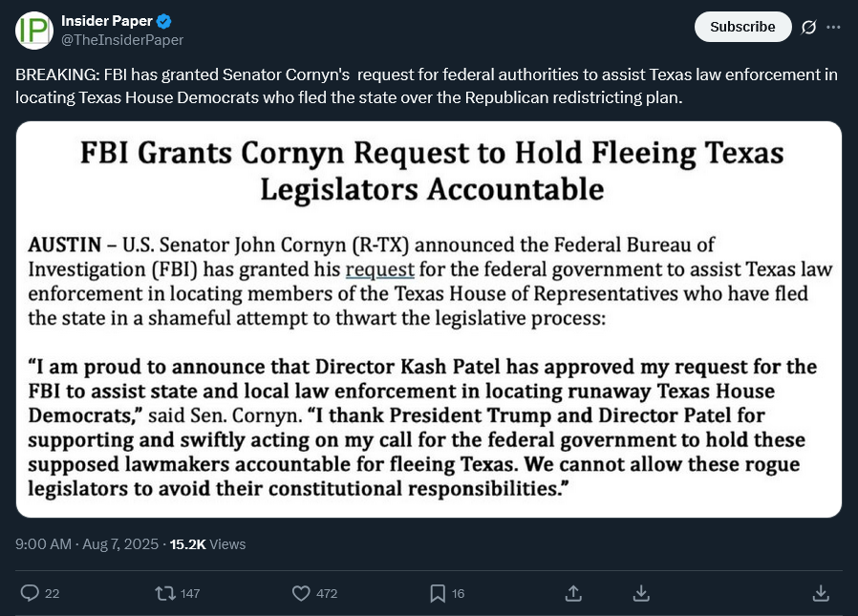Bookmark the Insider Paper post
Screen dimensions: 858x616
(438, 593)
